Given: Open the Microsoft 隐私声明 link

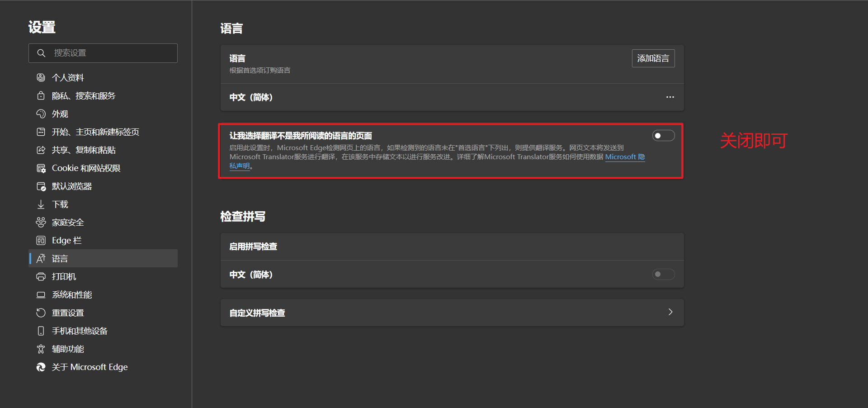Looking at the screenshot, I should (x=625, y=157).
